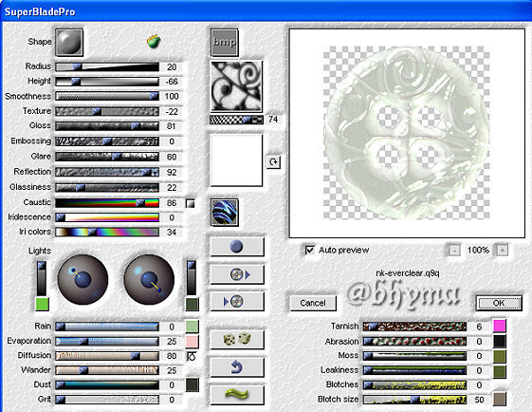Click the black Abrasion color swatch
The height and width of the screenshot is (412, 532).
coord(500,341)
